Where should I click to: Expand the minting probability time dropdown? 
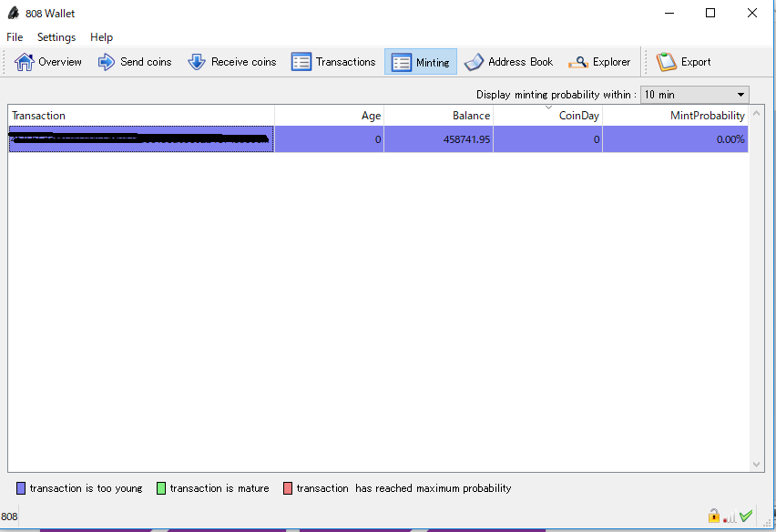click(x=694, y=95)
